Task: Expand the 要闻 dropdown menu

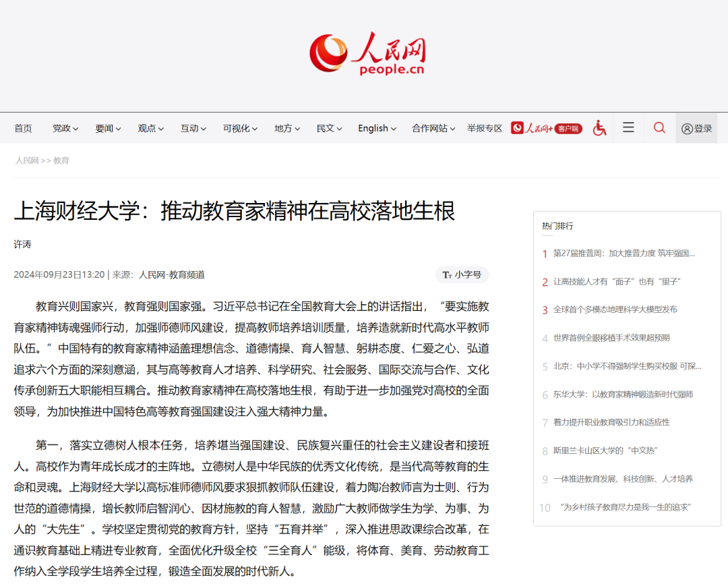Action: click(108, 128)
